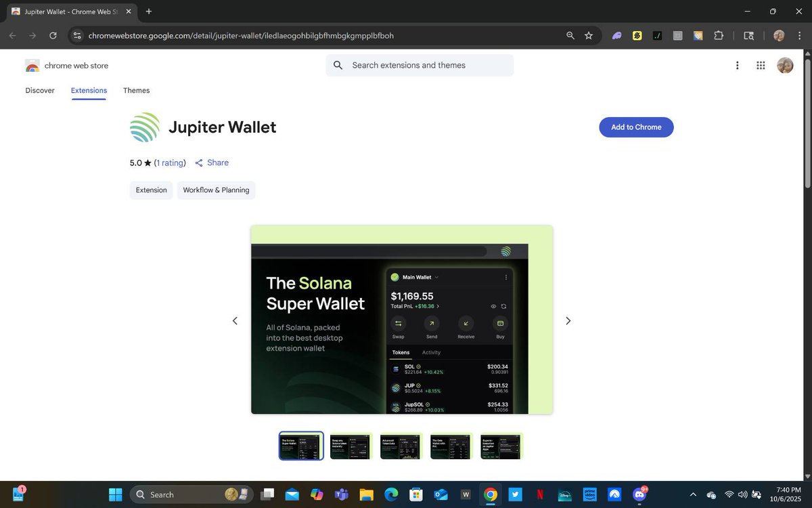Click the page vertical scrollbar
This screenshot has width=812, height=508.
pos(807,122)
